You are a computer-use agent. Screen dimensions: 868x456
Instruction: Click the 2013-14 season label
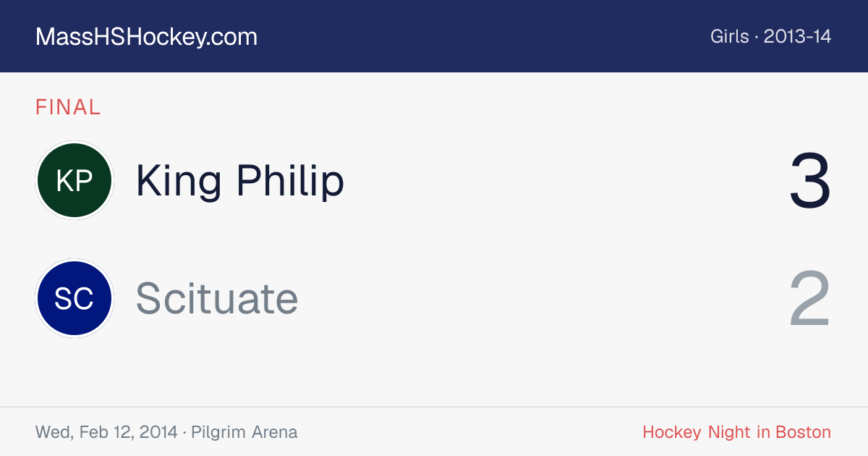coord(797,36)
